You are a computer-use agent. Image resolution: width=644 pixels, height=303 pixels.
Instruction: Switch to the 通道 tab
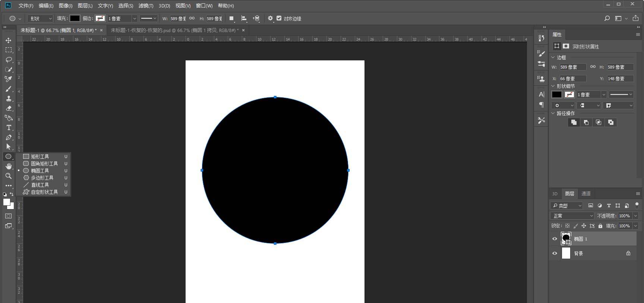(x=586, y=194)
